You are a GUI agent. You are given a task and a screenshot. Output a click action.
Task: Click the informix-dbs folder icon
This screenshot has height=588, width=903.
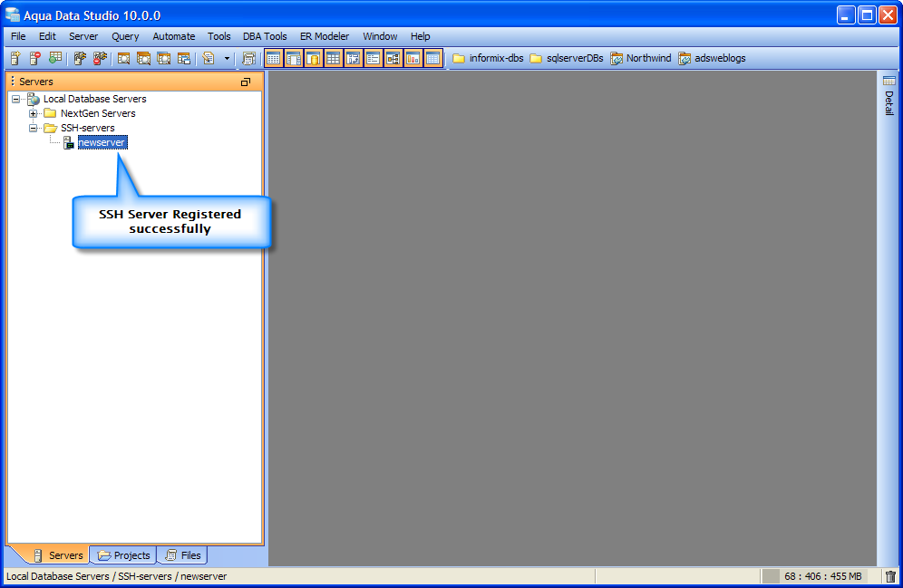(x=459, y=58)
